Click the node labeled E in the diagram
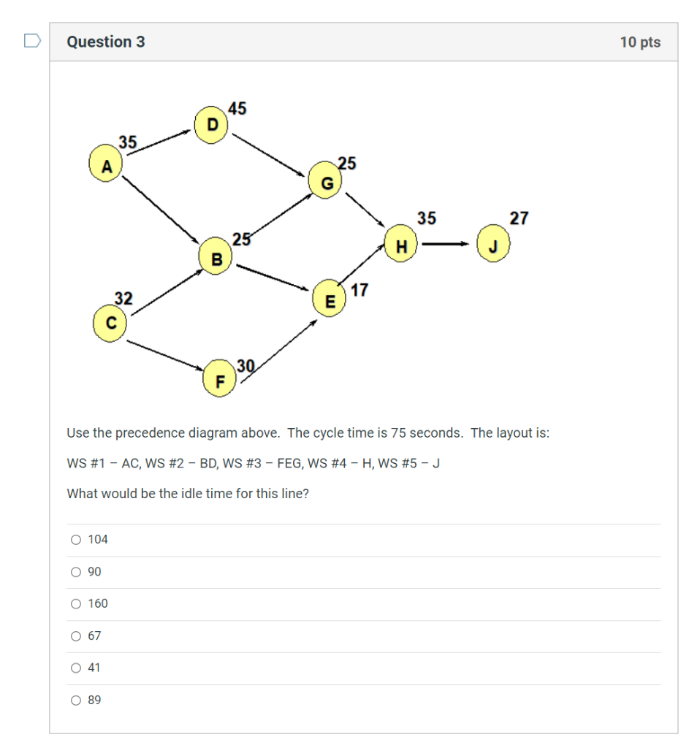This screenshot has width=700, height=748. (330, 299)
